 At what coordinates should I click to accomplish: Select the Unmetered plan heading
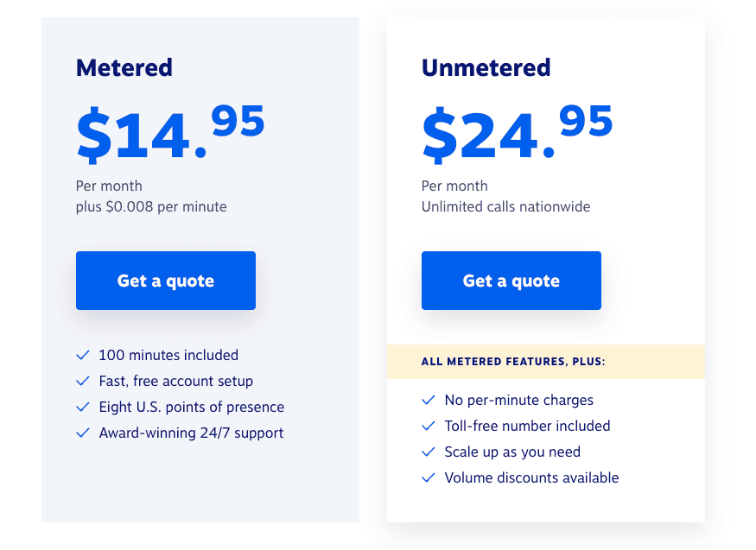[486, 67]
